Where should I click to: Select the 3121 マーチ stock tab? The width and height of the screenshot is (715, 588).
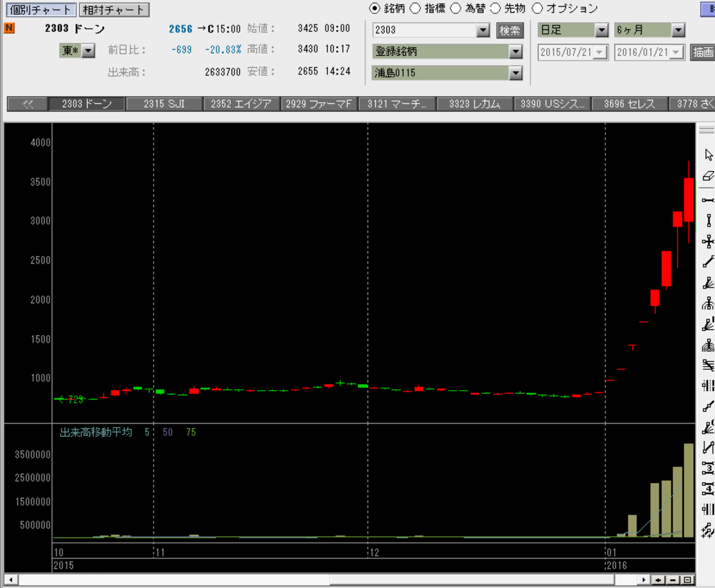tap(397, 104)
